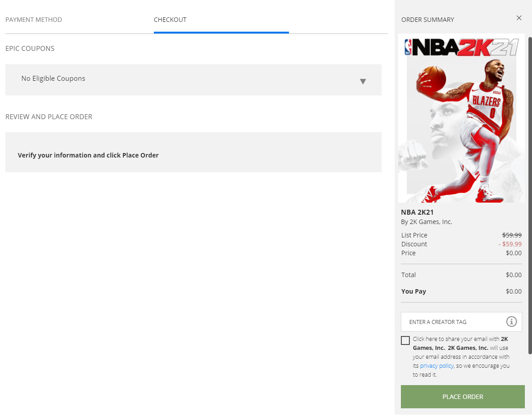
Task: Click the 'Review and Place Order' heading
Action: pos(49,117)
